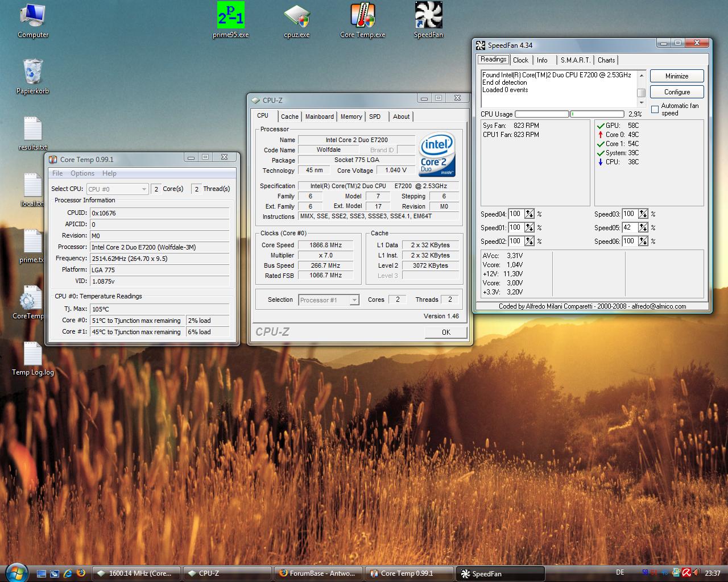This screenshot has width=728, height=582.
Task: Open Firefox from quick launch
Action: [81, 573]
